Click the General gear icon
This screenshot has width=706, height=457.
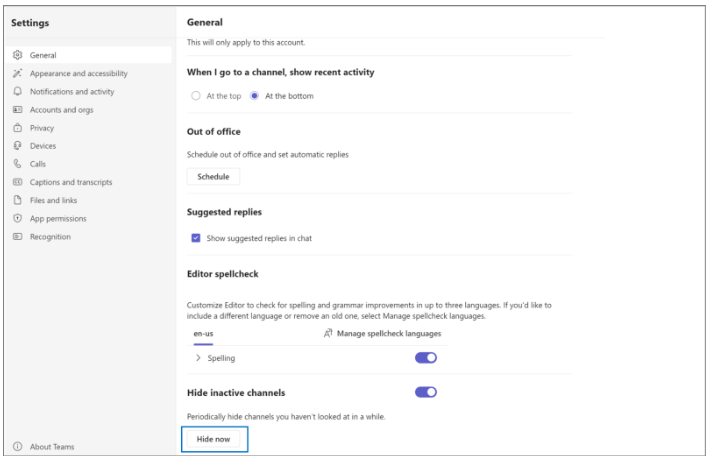coord(17,56)
